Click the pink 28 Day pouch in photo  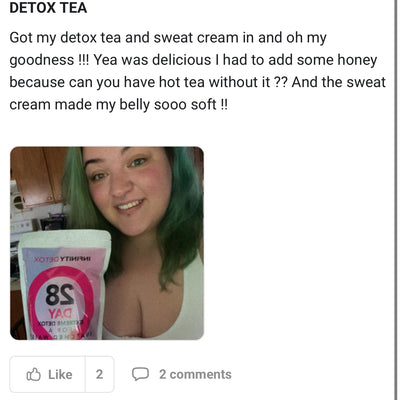click(x=63, y=285)
